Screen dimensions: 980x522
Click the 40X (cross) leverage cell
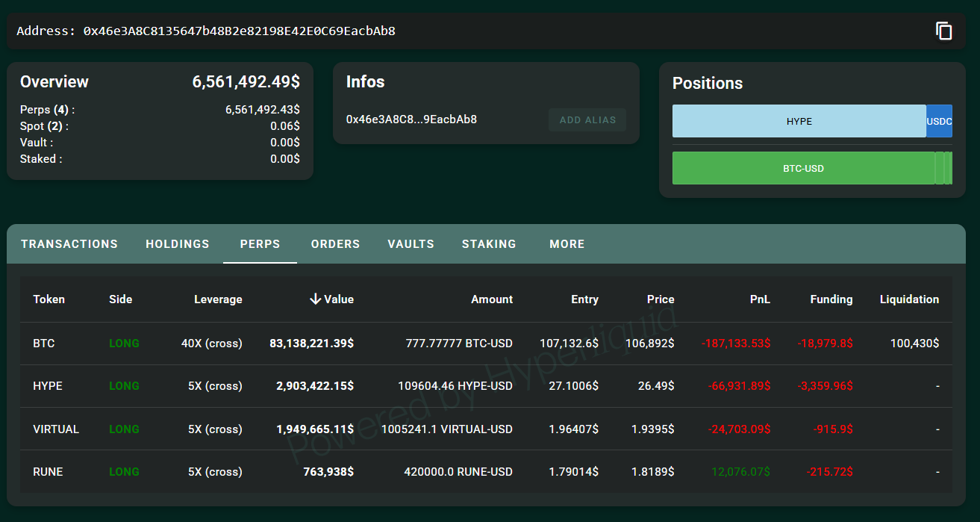[211, 344]
